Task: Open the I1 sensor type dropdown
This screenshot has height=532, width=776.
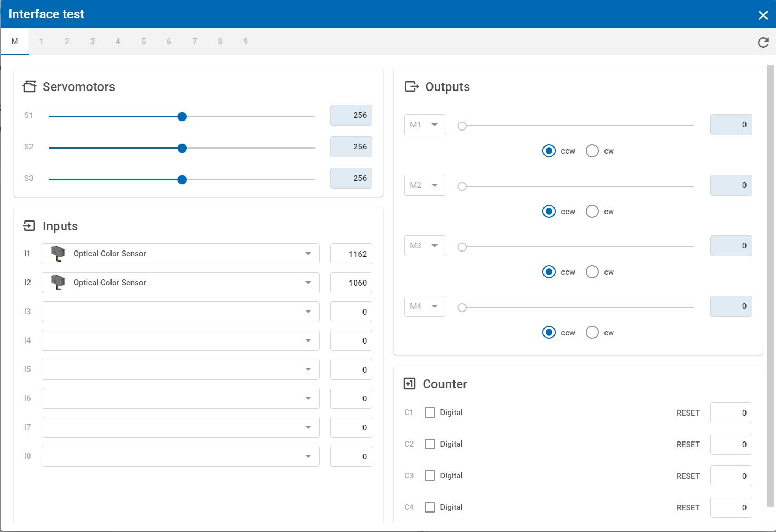Action: tap(180, 254)
